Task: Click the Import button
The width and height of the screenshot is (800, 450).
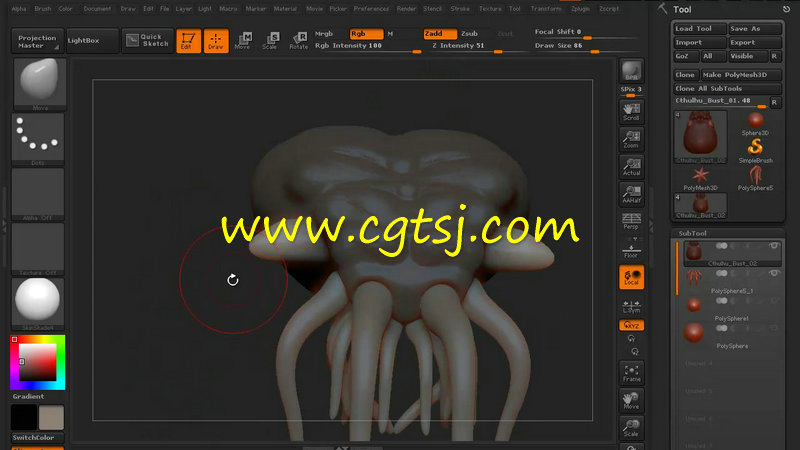Action: tap(699, 42)
